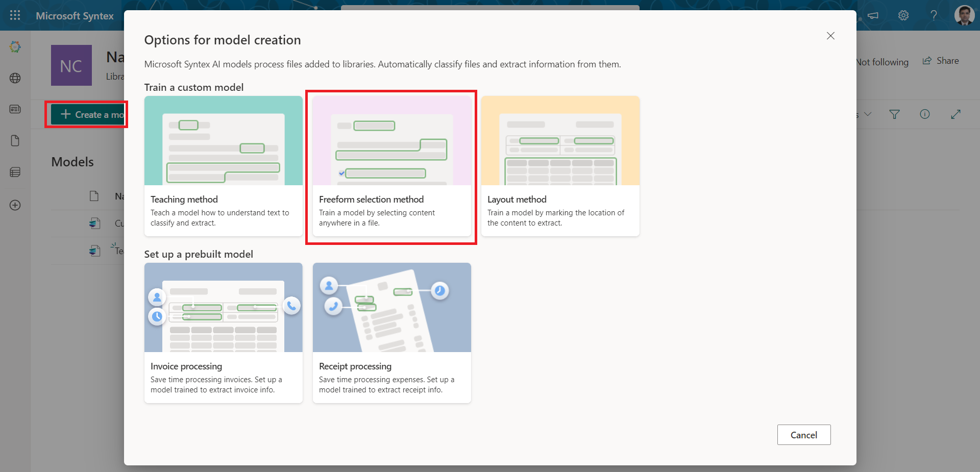The height and width of the screenshot is (472, 980).
Task: Click the Share button
Action: [941, 61]
